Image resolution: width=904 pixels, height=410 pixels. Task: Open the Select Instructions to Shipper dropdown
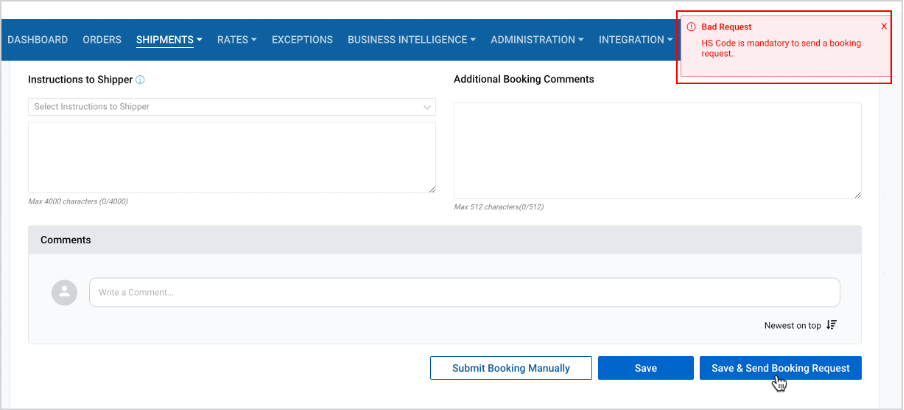(x=232, y=107)
